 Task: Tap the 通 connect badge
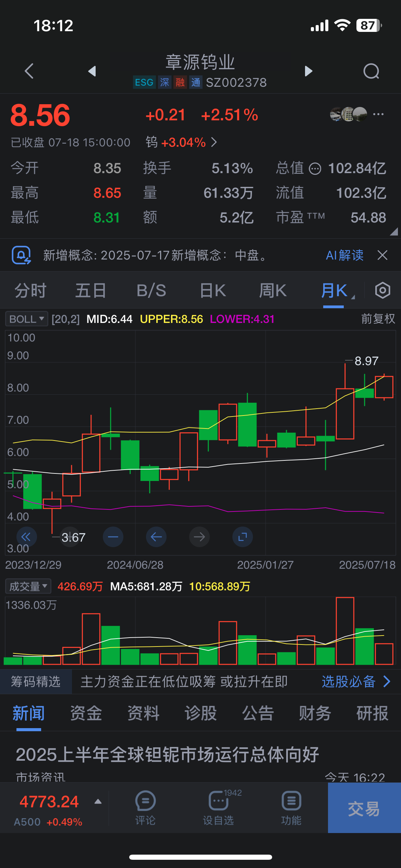tap(196, 82)
